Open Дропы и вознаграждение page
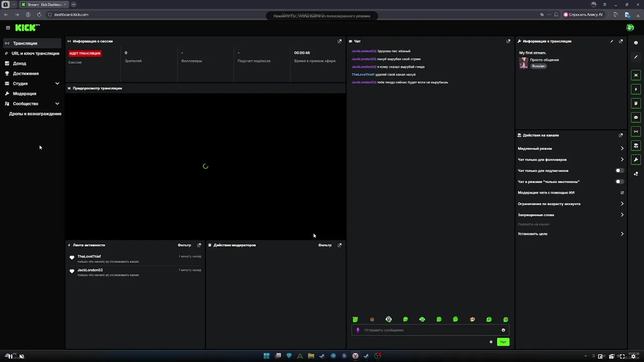The width and height of the screenshot is (644, 362). click(35, 114)
